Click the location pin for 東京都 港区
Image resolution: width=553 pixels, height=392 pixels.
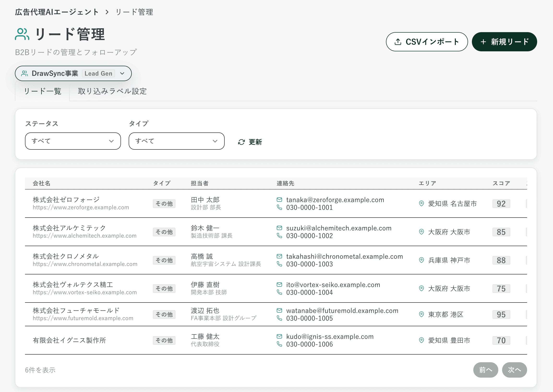click(421, 314)
